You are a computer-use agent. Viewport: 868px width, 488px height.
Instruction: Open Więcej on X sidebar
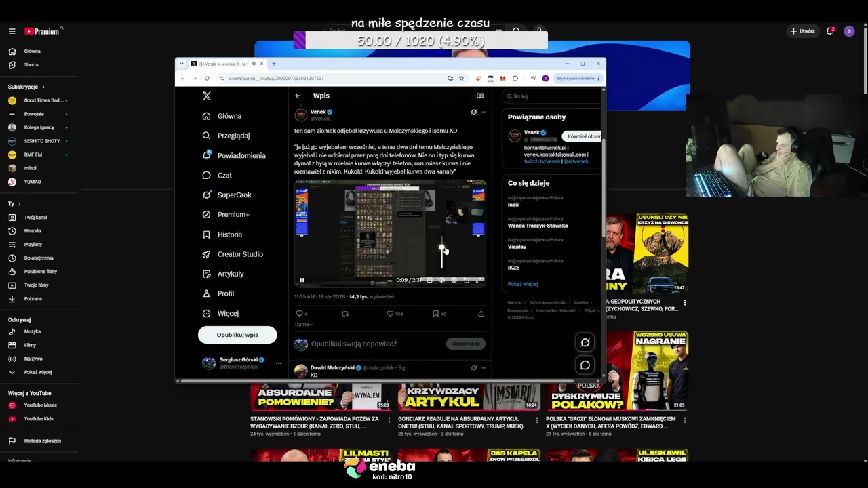pyautogui.click(x=220, y=314)
